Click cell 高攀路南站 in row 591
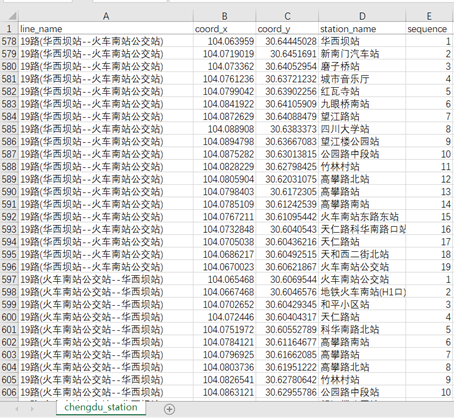 click(x=362, y=204)
